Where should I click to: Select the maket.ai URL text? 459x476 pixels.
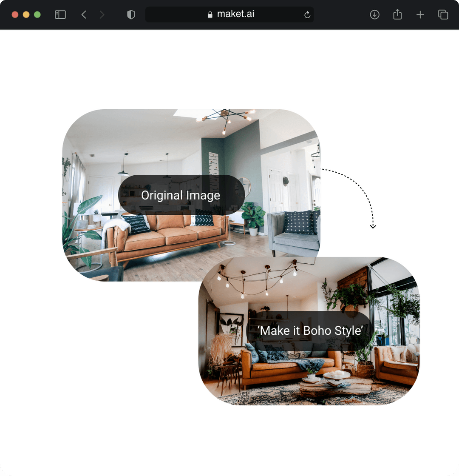(235, 14)
